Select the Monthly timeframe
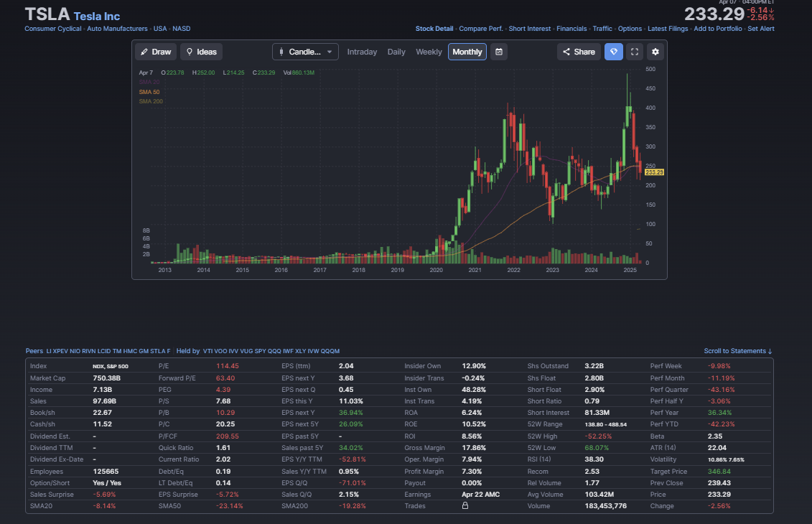Image resolution: width=812 pixels, height=524 pixels. (x=467, y=52)
